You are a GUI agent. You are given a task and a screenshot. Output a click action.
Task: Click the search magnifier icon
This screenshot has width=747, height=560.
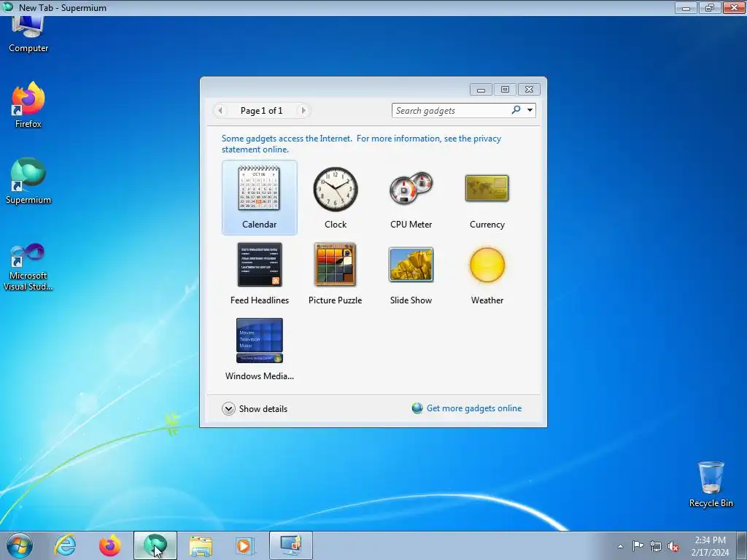coord(516,110)
